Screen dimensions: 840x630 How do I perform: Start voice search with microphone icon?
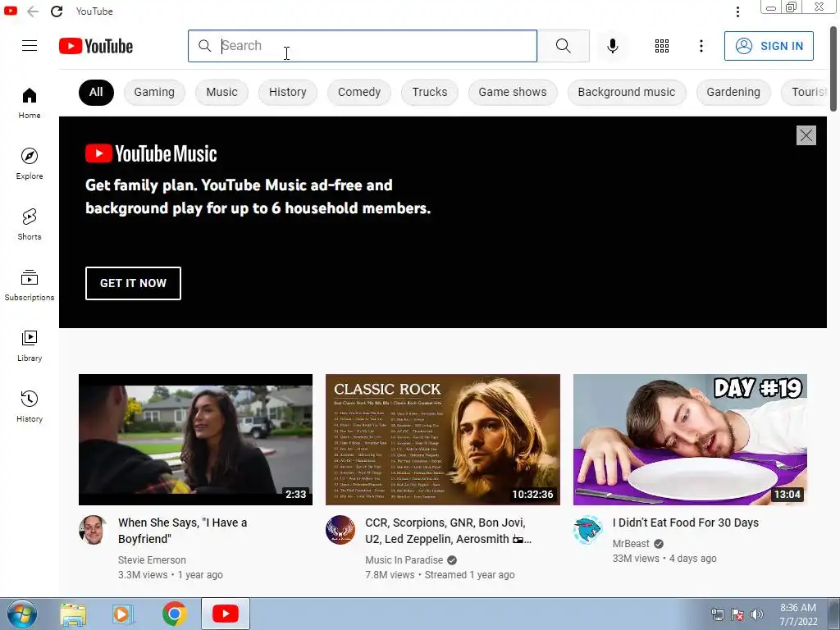point(612,46)
